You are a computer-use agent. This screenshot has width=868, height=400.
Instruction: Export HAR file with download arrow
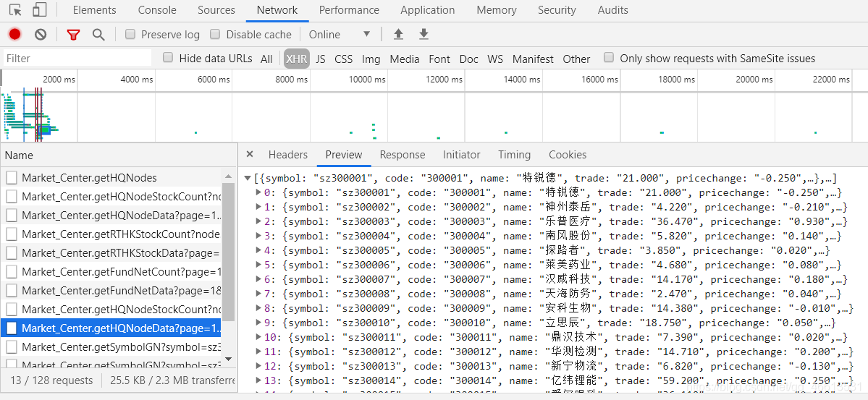coord(424,34)
